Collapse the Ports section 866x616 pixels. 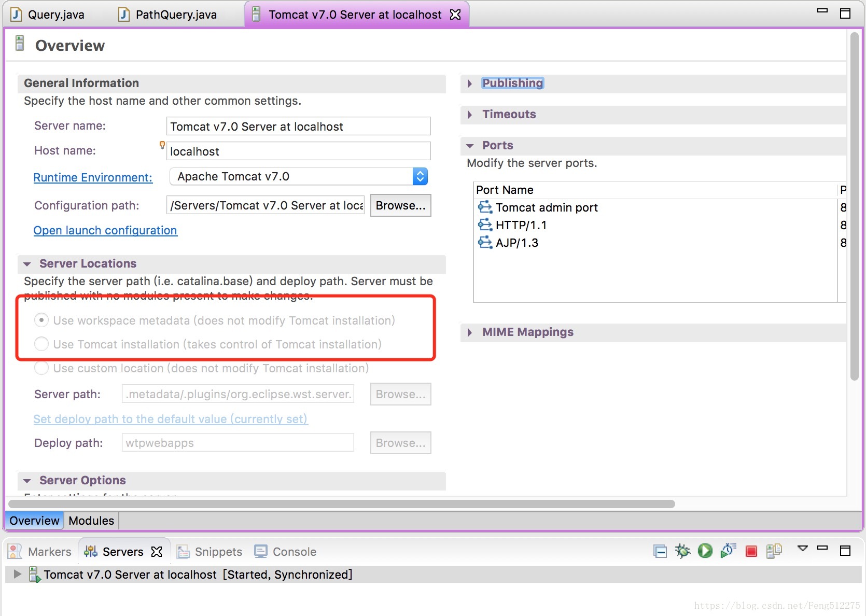click(x=470, y=146)
